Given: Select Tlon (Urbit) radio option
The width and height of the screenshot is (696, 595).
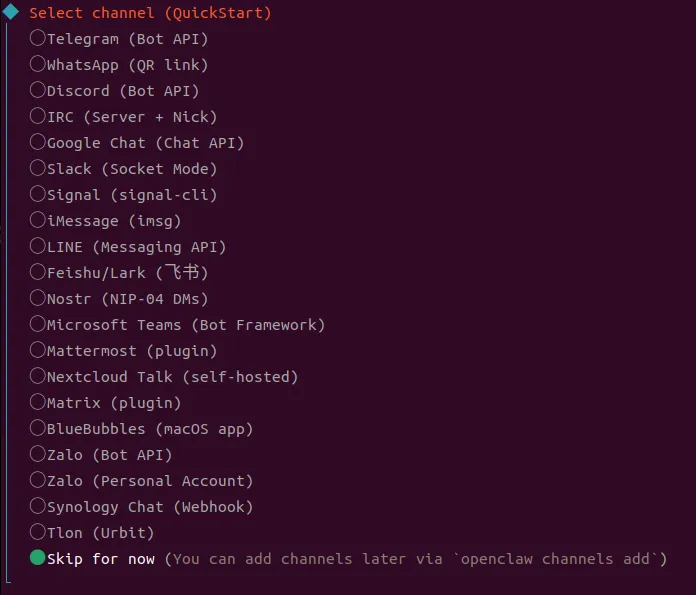Looking at the screenshot, I should tap(38, 533).
